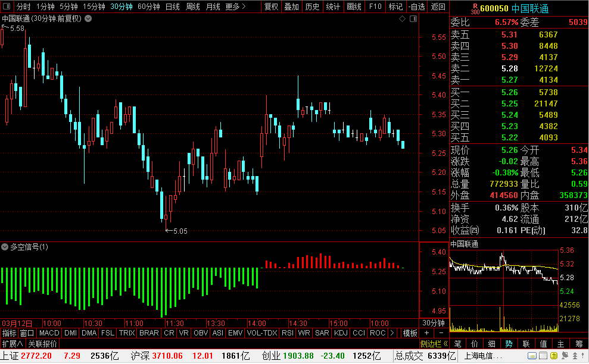Select the 5分钟 period
Viewport: 589px width, 364px height.
click(x=68, y=7)
